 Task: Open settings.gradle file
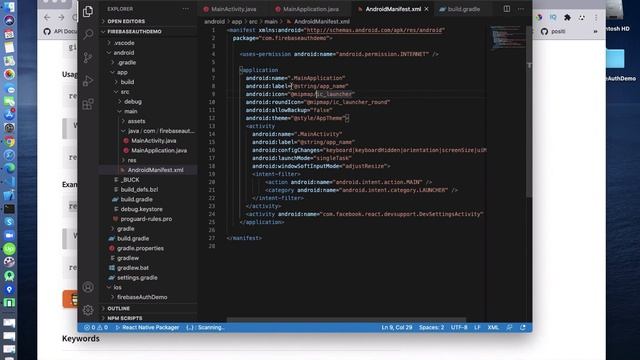148,278
